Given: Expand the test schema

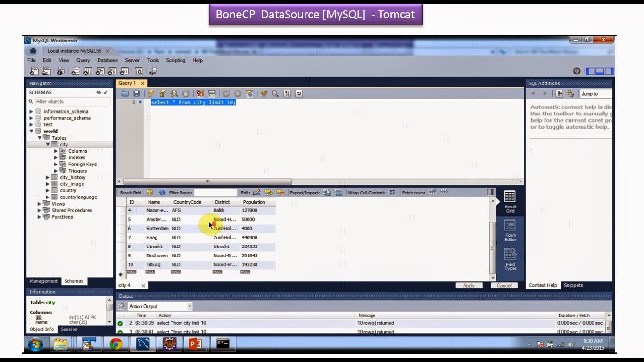Looking at the screenshot, I should pyautogui.click(x=31, y=125).
